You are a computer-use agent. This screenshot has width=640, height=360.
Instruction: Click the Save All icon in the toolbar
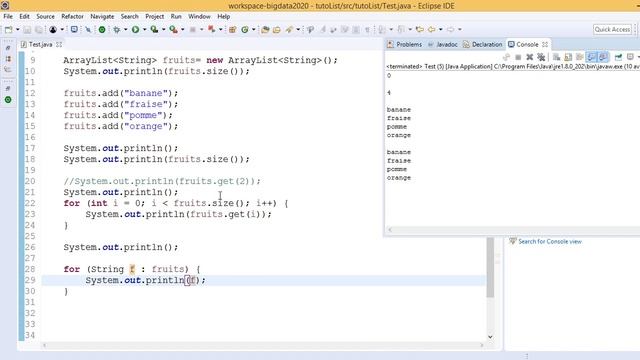pyautogui.click(x=38, y=29)
